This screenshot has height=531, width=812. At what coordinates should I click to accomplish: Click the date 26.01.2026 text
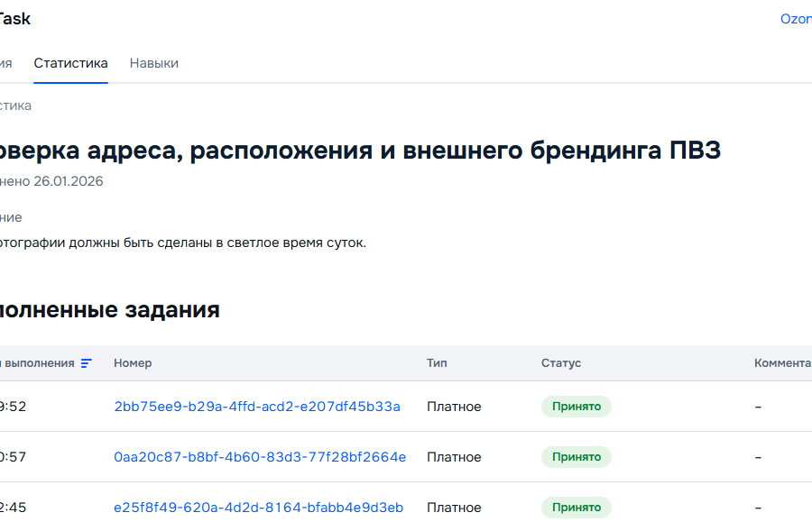69,181
